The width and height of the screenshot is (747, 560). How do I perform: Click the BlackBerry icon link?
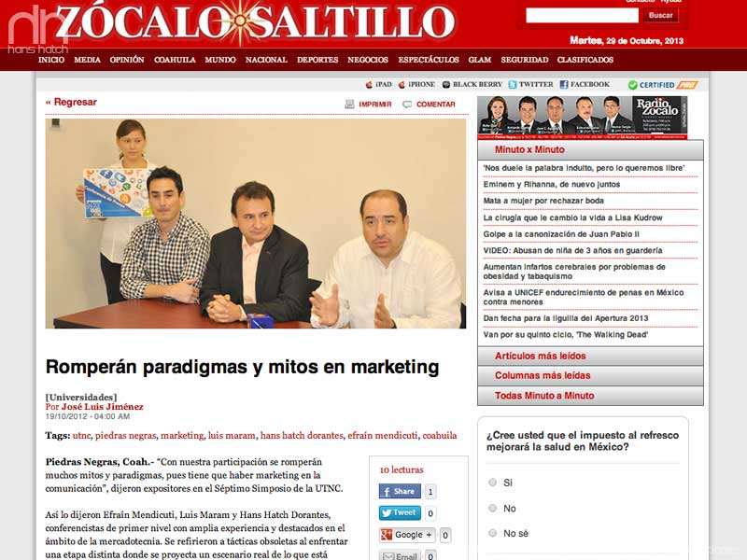pos(446,85)
